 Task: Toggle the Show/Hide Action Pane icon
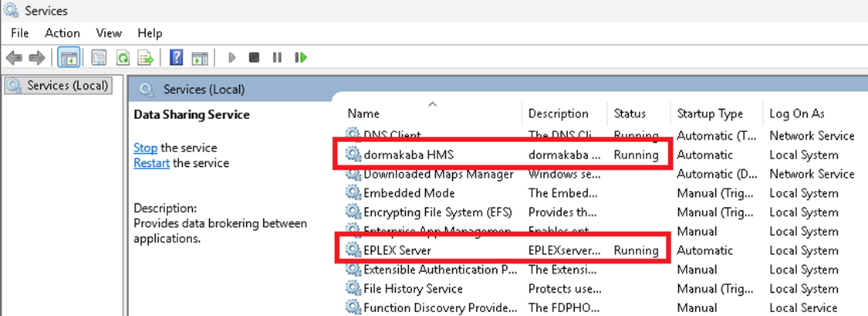point(200,58)
